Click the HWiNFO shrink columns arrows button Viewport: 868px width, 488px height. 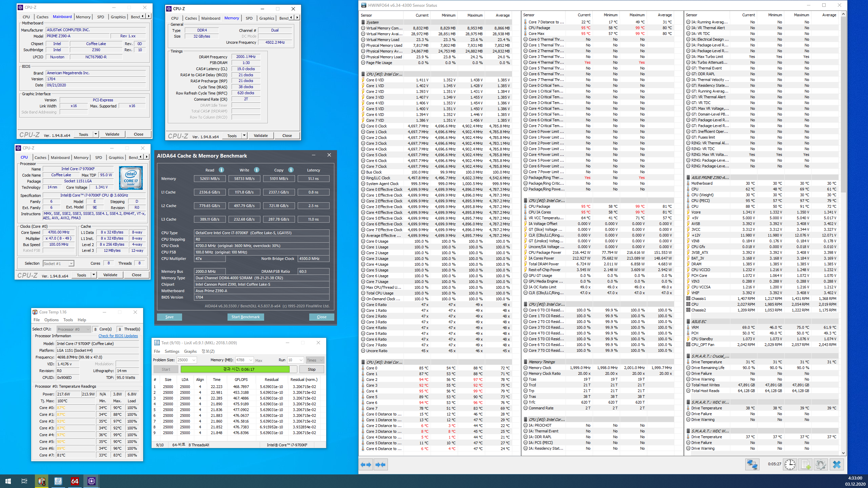tap(380, 465)
